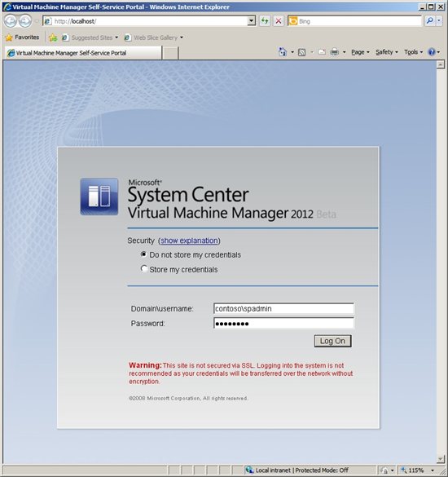
Task: Click the Local intranet zone icon
Action: click(249, 470)
